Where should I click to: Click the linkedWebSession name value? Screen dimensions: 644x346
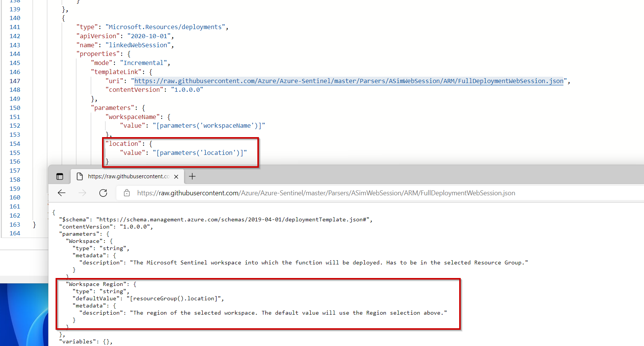pyautogui.click(x=138, y=45)
